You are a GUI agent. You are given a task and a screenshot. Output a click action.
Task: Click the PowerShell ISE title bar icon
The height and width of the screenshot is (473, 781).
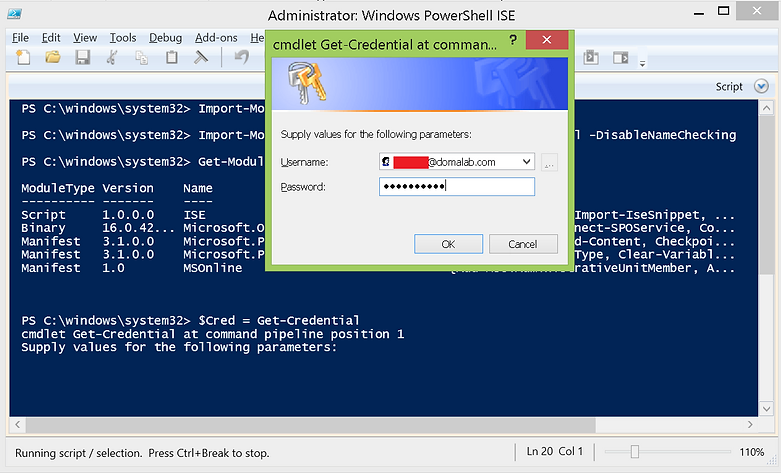point(14,13)
